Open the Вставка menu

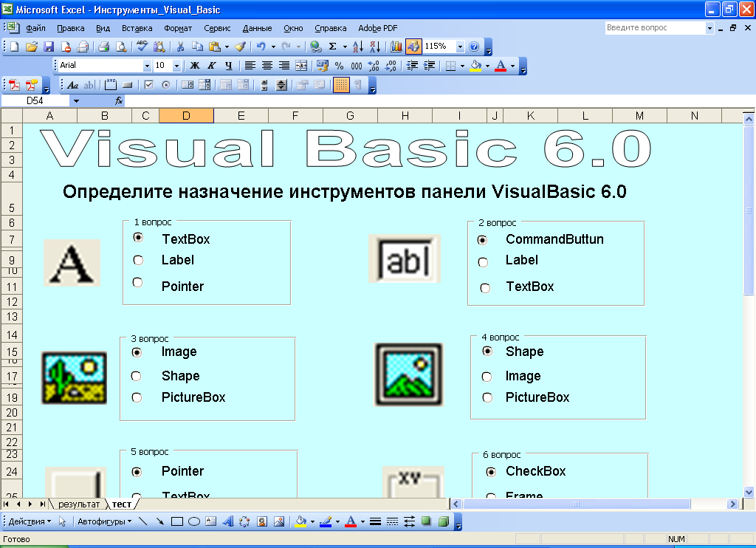click(137, 28)
